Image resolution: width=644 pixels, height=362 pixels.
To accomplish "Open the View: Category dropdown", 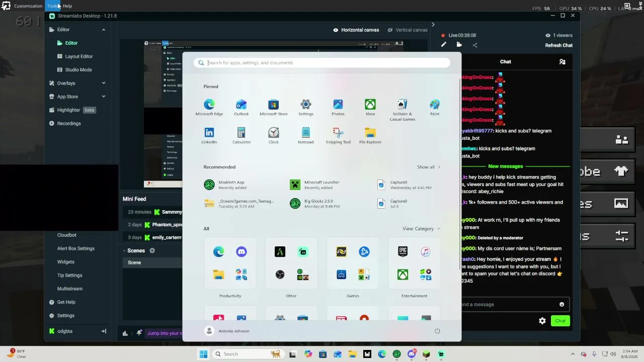I will tap(421, 229).
